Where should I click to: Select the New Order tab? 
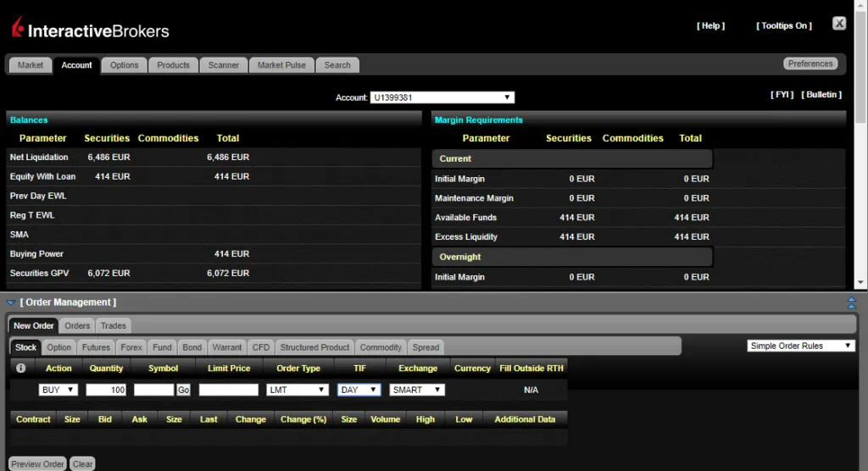coord(34,325)
